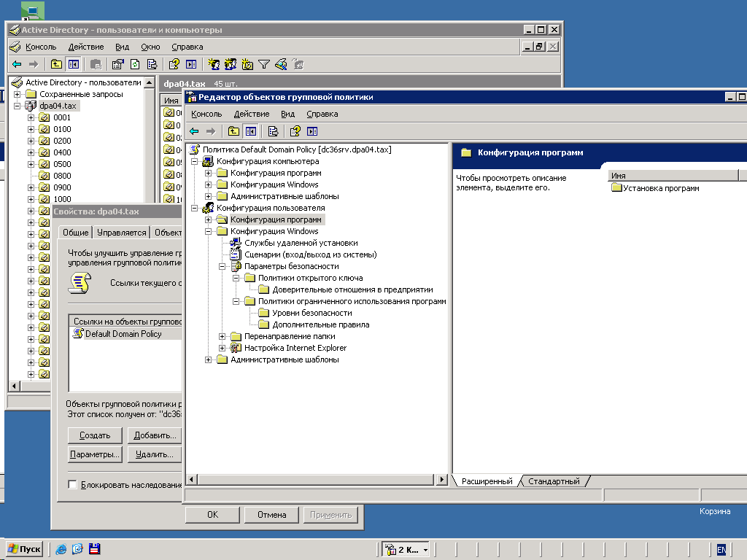Switch to the Стандартный tab

(x=554, y=481)
